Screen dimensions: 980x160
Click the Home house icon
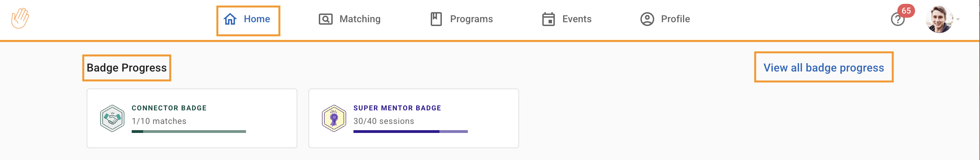[230, 19]
